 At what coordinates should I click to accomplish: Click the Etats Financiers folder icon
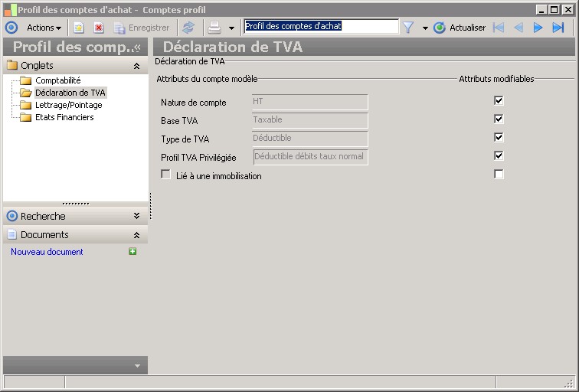point(26,117)
